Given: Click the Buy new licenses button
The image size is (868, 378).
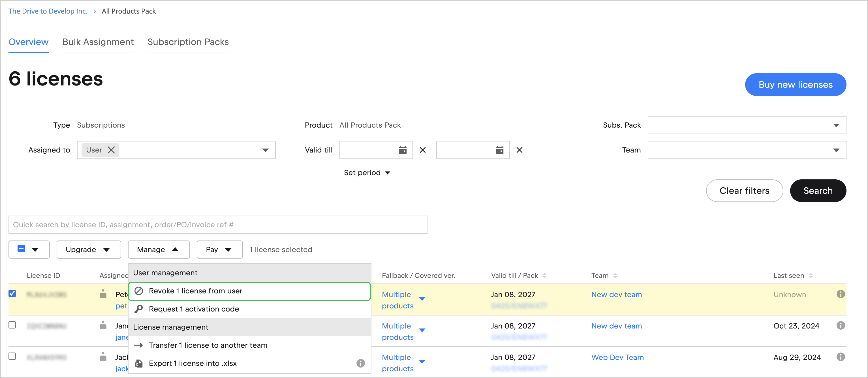Looking at the screenshot, I should tap(795, 85).
